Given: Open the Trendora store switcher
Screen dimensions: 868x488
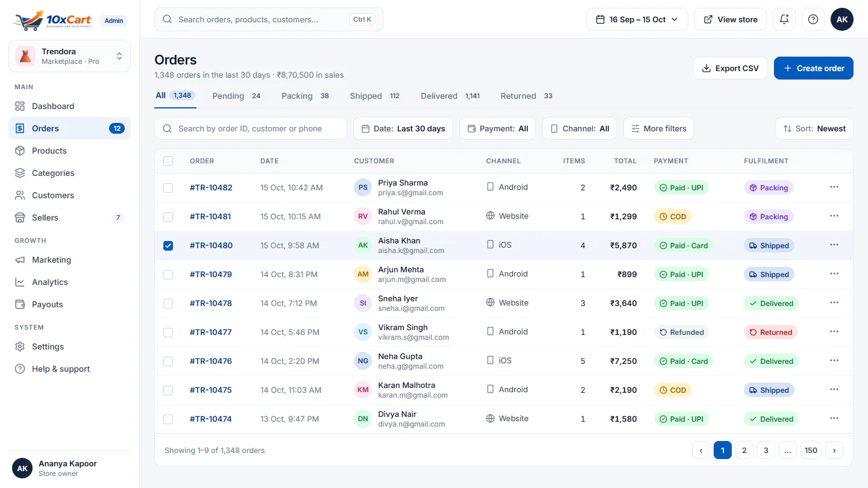Looking at the screenshot, I should tap(70, 56).
